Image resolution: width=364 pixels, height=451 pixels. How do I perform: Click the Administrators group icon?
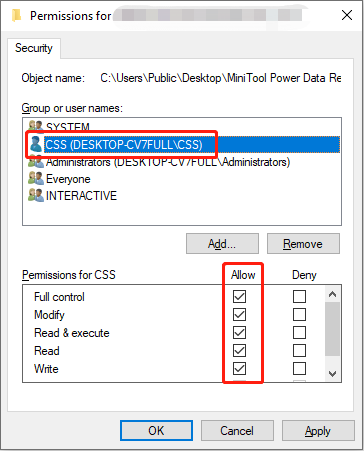pos(36,162)
